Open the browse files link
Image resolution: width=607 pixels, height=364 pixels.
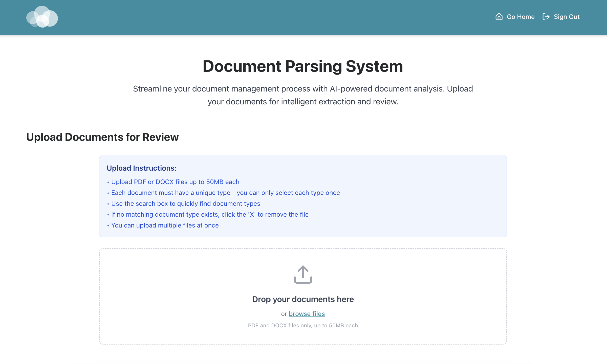(x=307, y=314)
